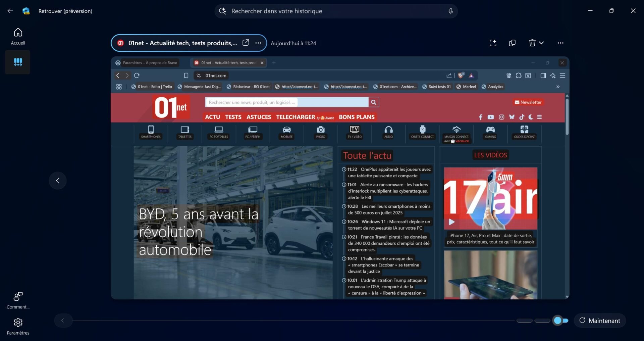Open the Brave Rewards triangle icon
The height and width of the screenshot is (341, 644).
coord(471,76)
